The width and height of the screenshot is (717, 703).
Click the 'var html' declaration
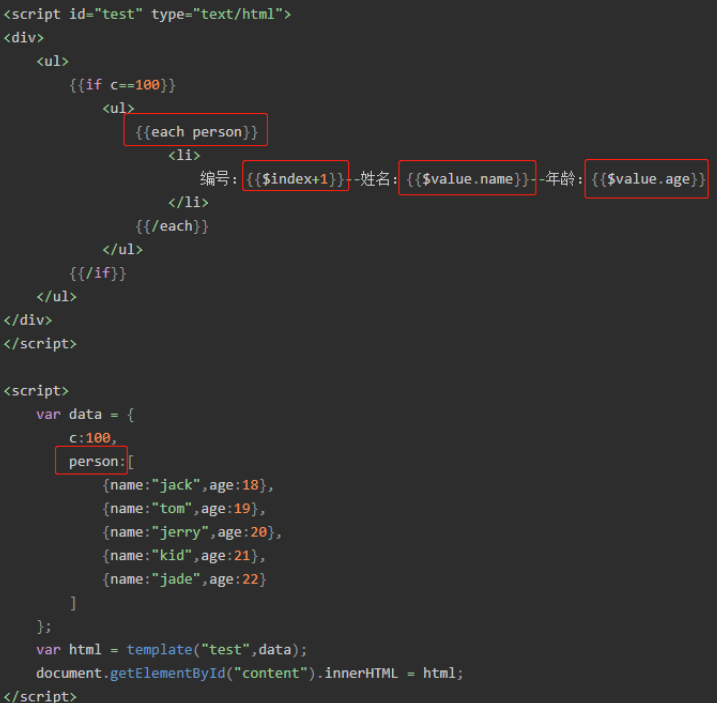tap(69, 650)
